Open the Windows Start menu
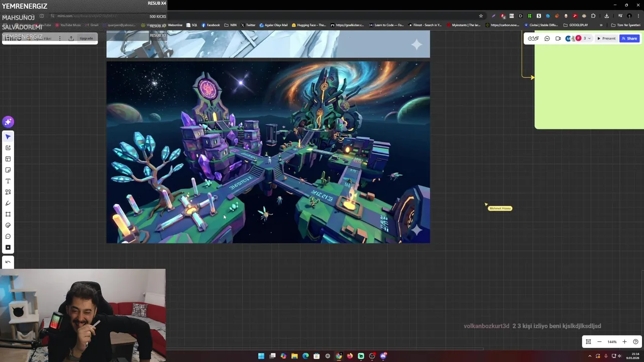644x362 pixels. pos(261,356)
